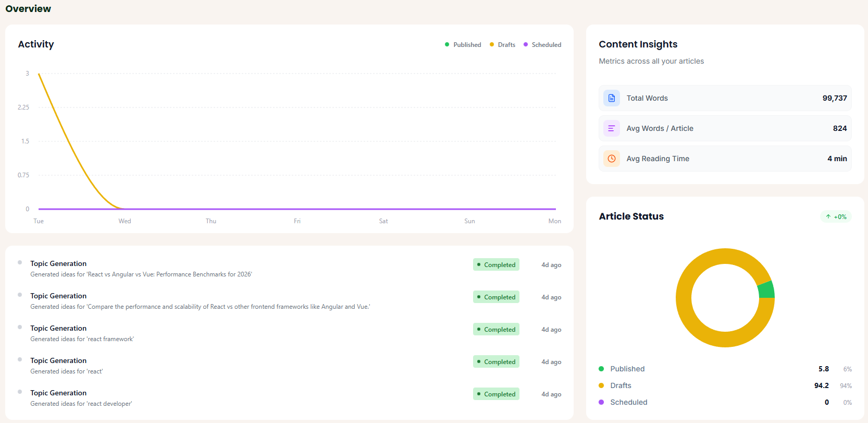Toggle the Published series in chart legend
This screenshot has height=423, width=868.
pyautogui.click(x=463, y=45)
